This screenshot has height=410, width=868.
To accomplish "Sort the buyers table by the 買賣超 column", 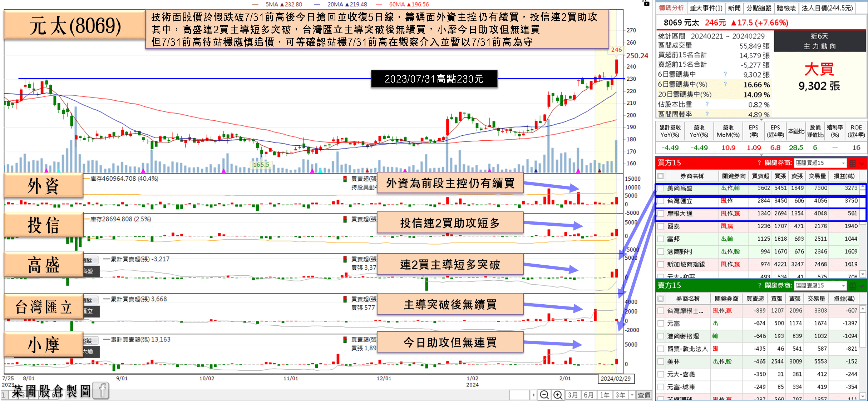I will (x=760, y=176).
